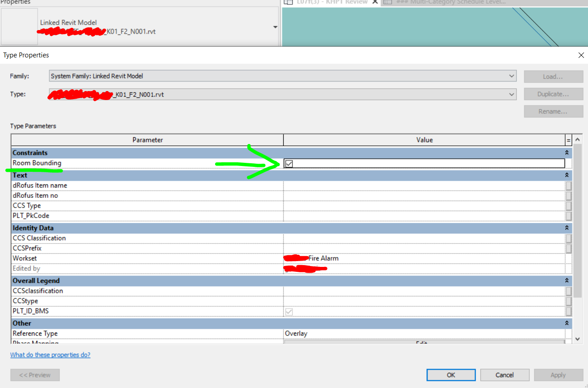588x388 pixels.
Task: Click the CCS Type value field
Action: [424, 206]
